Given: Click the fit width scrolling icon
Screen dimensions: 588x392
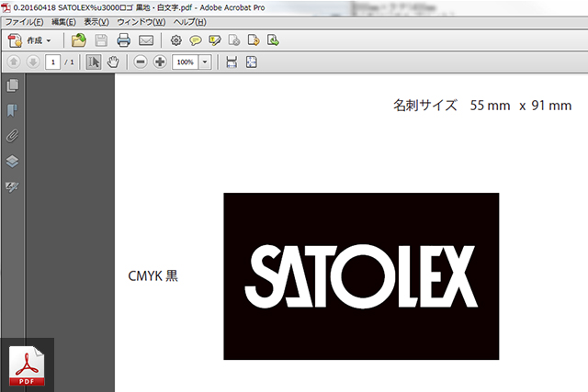Looking at the screenshot, I should [x=232, y=62].
